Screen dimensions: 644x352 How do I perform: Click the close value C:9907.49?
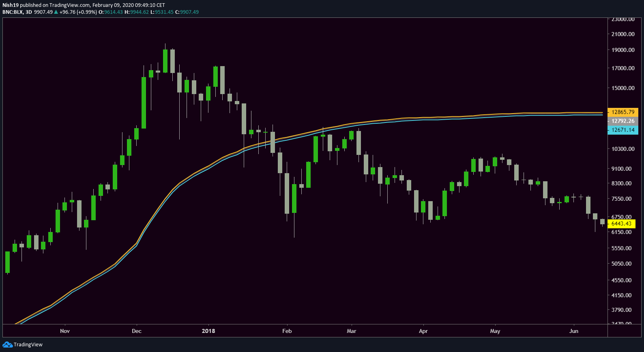coord(187,12)
